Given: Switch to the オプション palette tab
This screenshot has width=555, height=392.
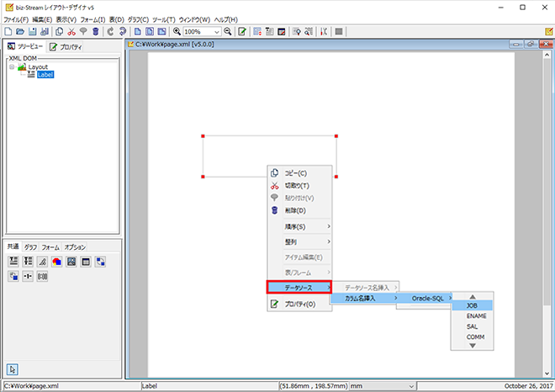Looking at the screenshot, I should pos(75,246).
